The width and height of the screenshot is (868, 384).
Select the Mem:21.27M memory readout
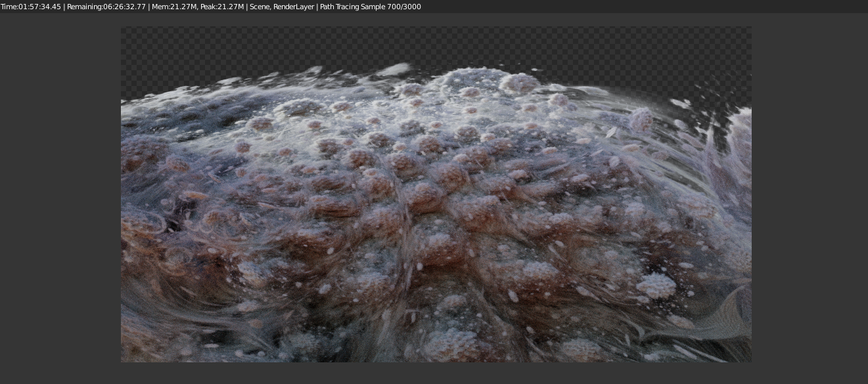point(175,7)
